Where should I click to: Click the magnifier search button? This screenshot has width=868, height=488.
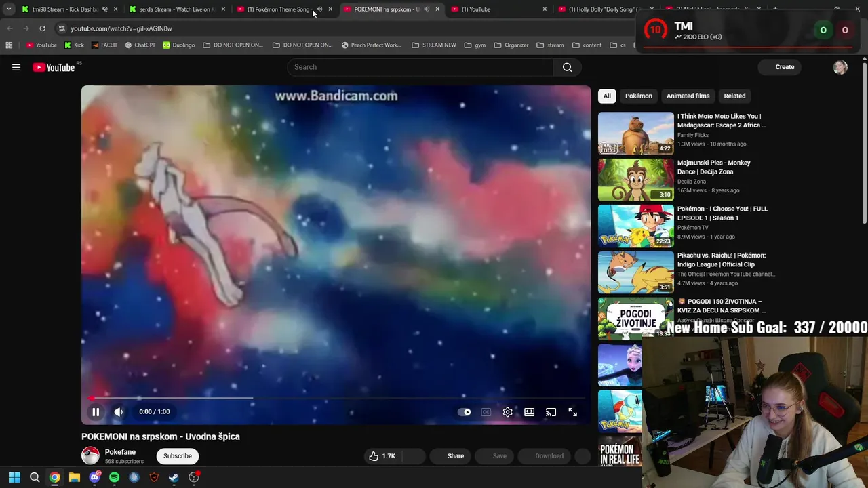pos(568,67)
